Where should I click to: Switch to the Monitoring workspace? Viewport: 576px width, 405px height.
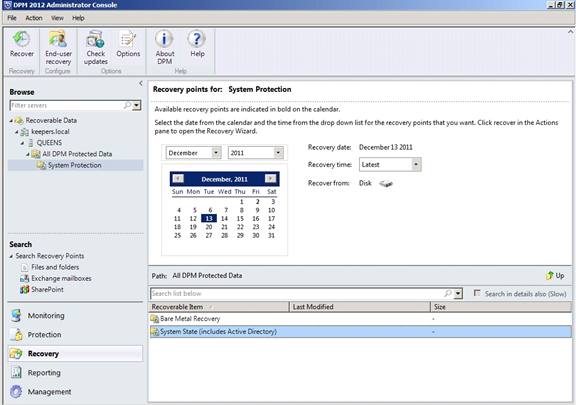click(75, 315)
